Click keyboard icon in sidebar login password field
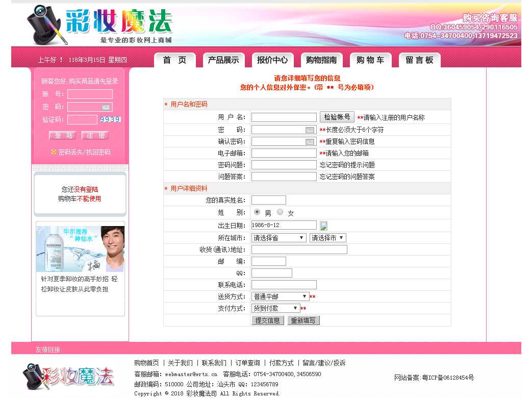Image resolution: width=532 pixels, height=398 pixels. click(106, 107)
